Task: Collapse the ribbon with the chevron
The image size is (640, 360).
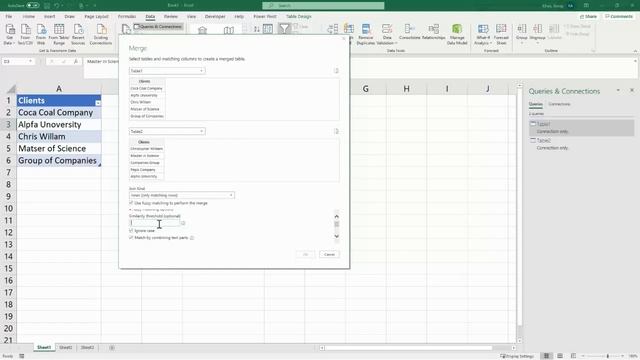Action: coord(635,51)
